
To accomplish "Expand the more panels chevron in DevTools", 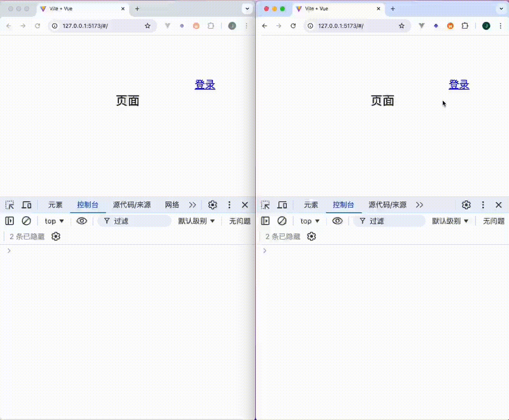I will 192,205.
